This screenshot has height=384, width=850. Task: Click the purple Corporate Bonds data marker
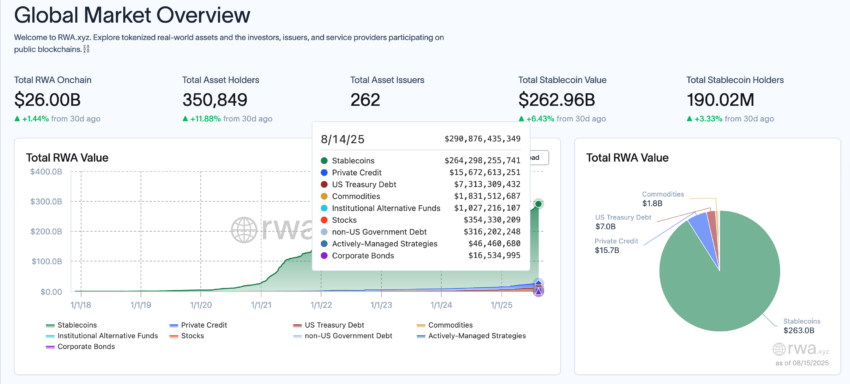point(538,292)
